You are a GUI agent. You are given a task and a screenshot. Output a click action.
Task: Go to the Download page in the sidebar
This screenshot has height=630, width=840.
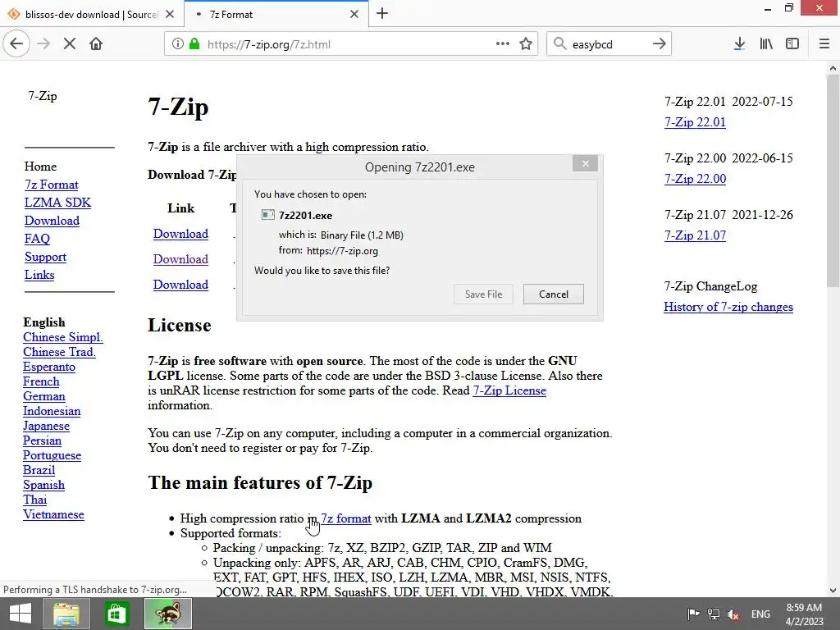52,221
